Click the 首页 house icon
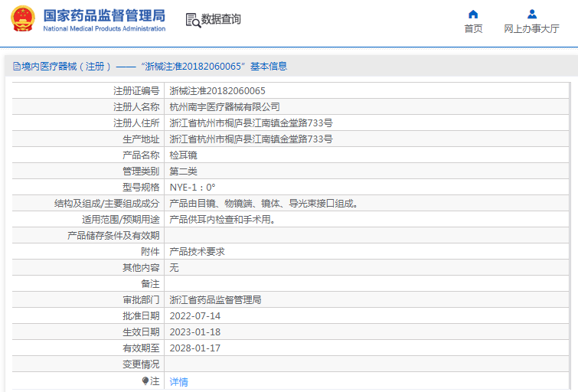Screen dimensions: 578x392 (x=473, y=14)
